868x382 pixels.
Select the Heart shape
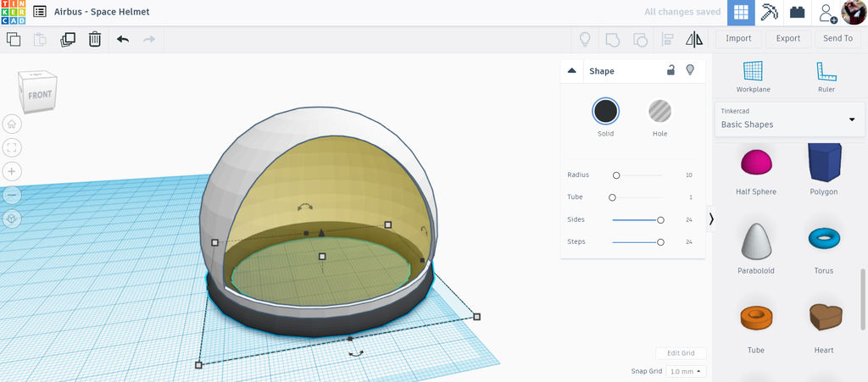[x=824, y=328]
